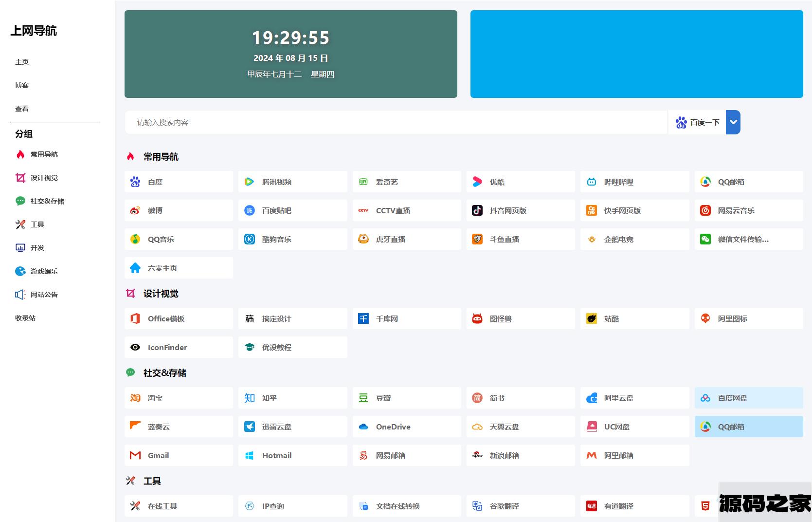This screenshot has height=522, width=812.
Task: Click the Office模板 red Office icon
Action: [135, 318]
